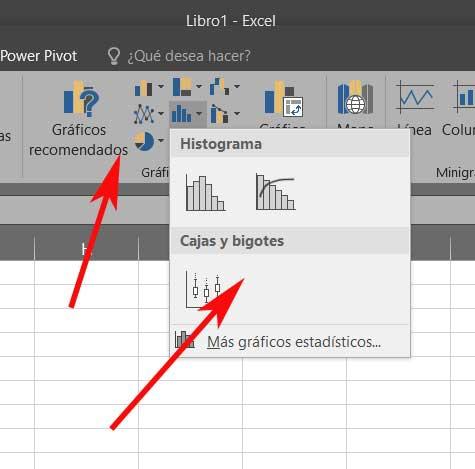The image size is (475, 469).
Task: Click the combo chart icon
Action: tap(220, 114)
